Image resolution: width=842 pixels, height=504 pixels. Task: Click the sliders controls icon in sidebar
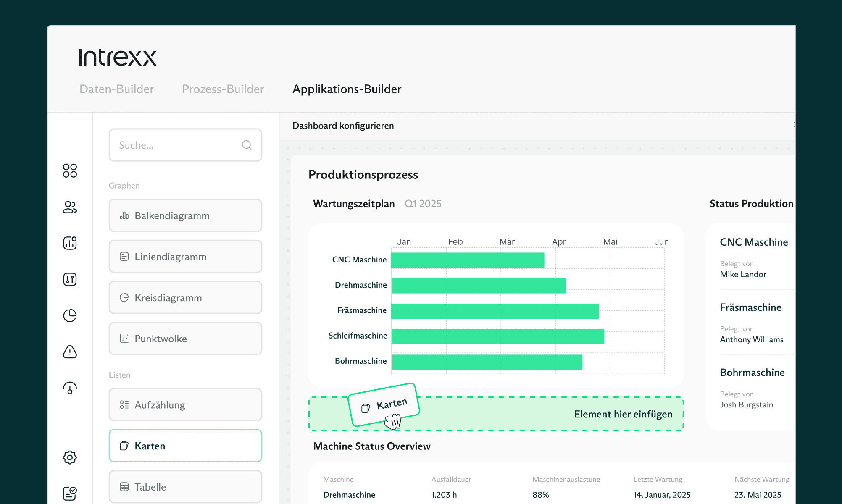(x=70, y=279)
